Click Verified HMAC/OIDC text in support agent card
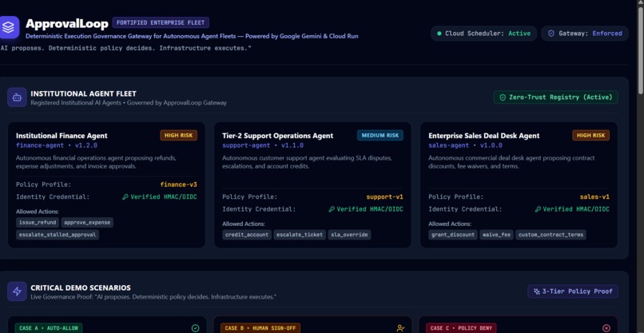 (370, 209)
